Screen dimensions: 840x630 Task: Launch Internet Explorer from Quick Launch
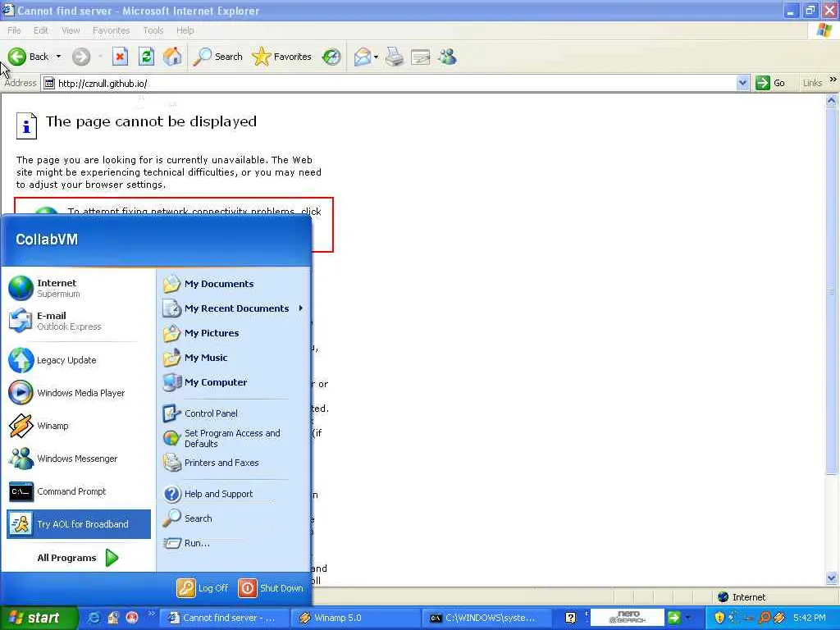94,618
